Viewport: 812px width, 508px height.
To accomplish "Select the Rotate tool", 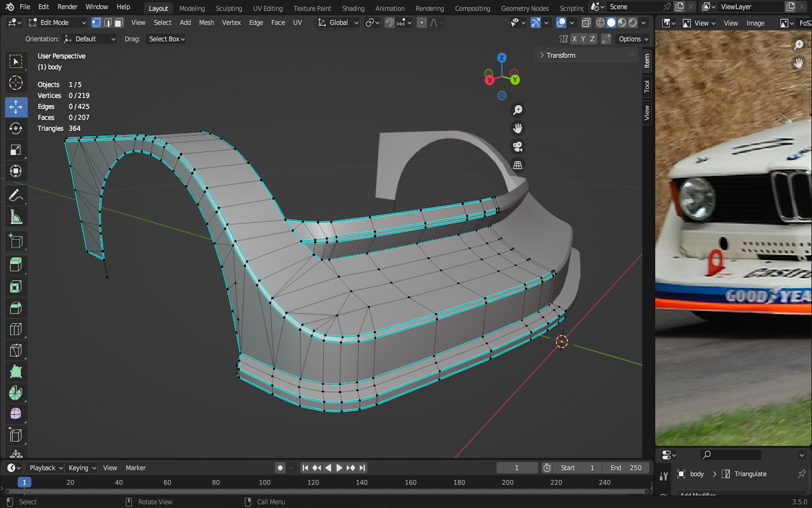I will [x=16, y=129].
